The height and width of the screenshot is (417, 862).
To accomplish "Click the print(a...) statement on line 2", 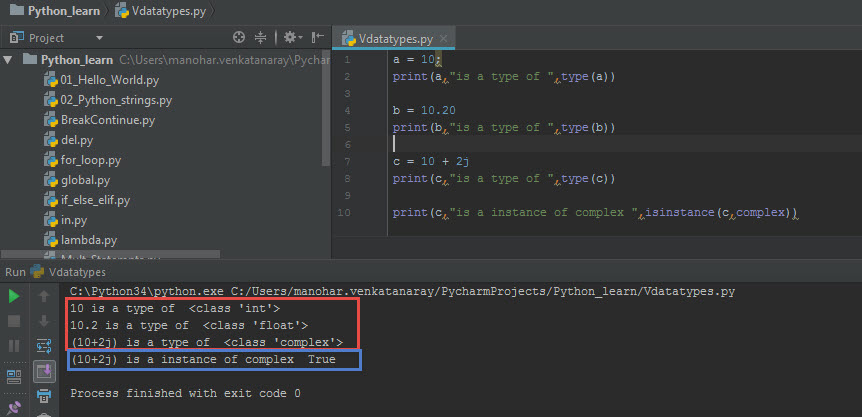I will point(504,77).
